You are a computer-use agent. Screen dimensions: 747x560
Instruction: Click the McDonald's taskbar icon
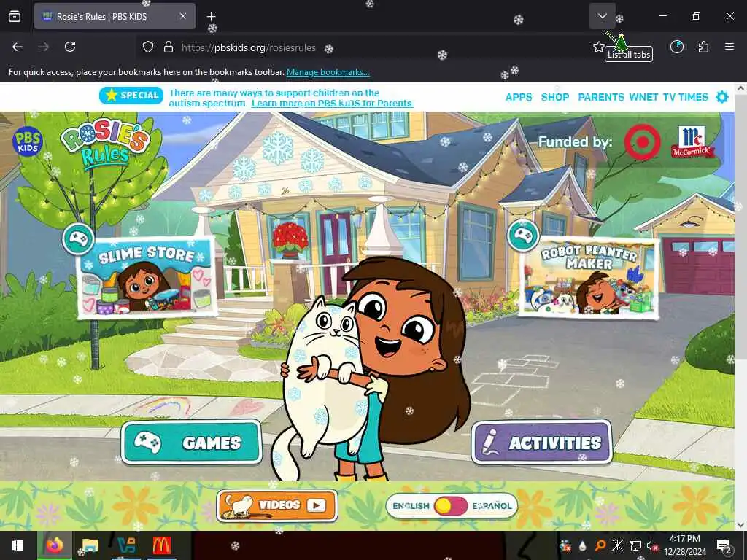tap(161, 545)
